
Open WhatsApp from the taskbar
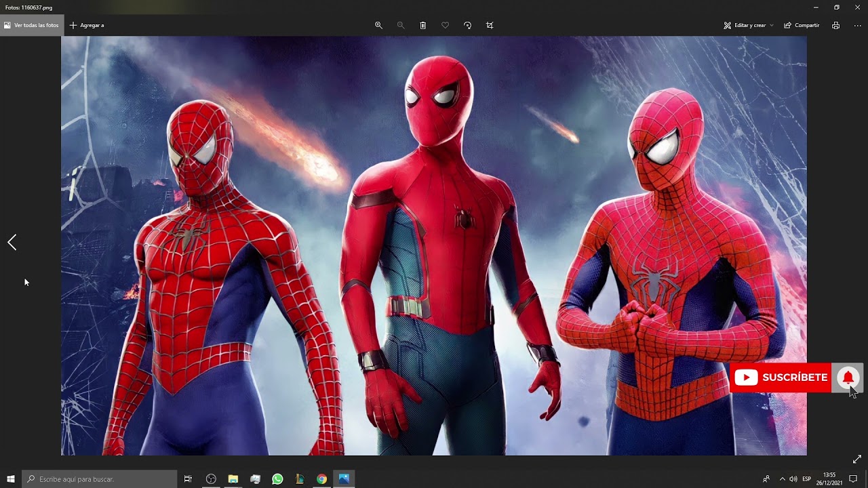(x=277, y=479)
